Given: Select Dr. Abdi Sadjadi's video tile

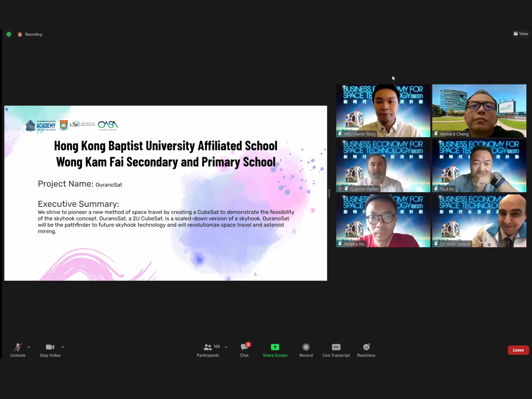Looking at the screenshot, I should [x=479, y=221].
